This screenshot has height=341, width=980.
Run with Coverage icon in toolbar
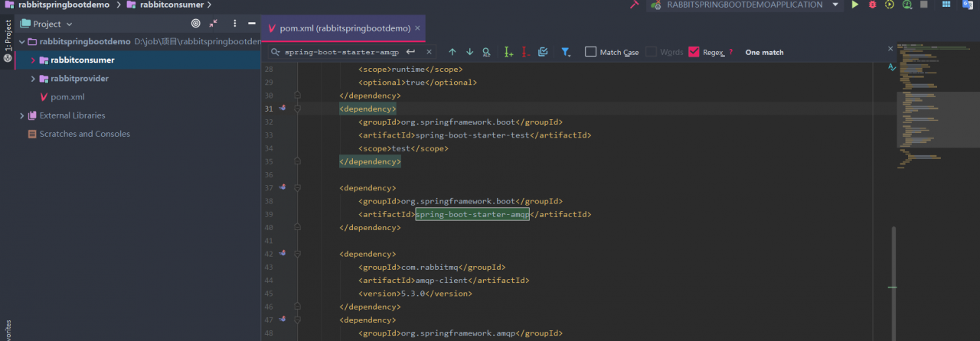[x=890, y=5]
